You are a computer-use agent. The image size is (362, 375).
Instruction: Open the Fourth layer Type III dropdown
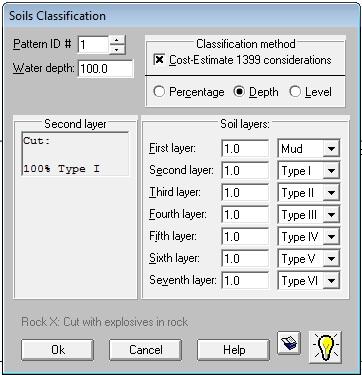(x=331, y=215)
